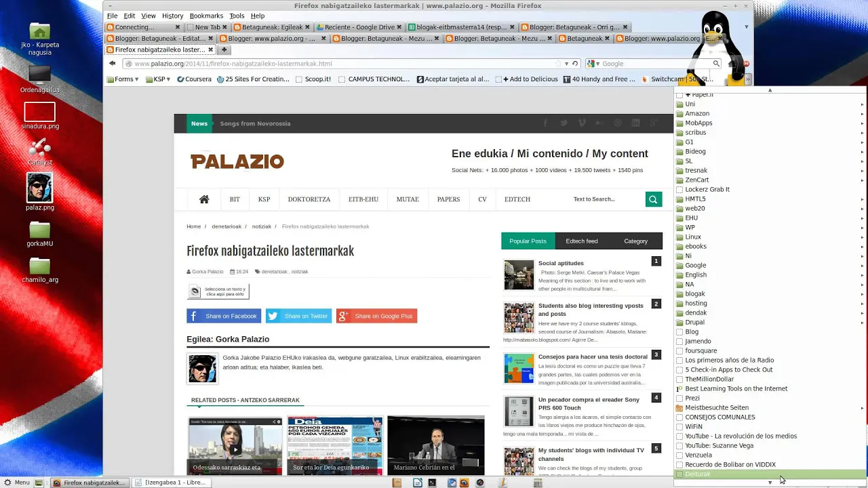The width and height of the screenshot is (868, 488).
Task: Click the denetarioak breadcrumb link
Action: point(226,226)
